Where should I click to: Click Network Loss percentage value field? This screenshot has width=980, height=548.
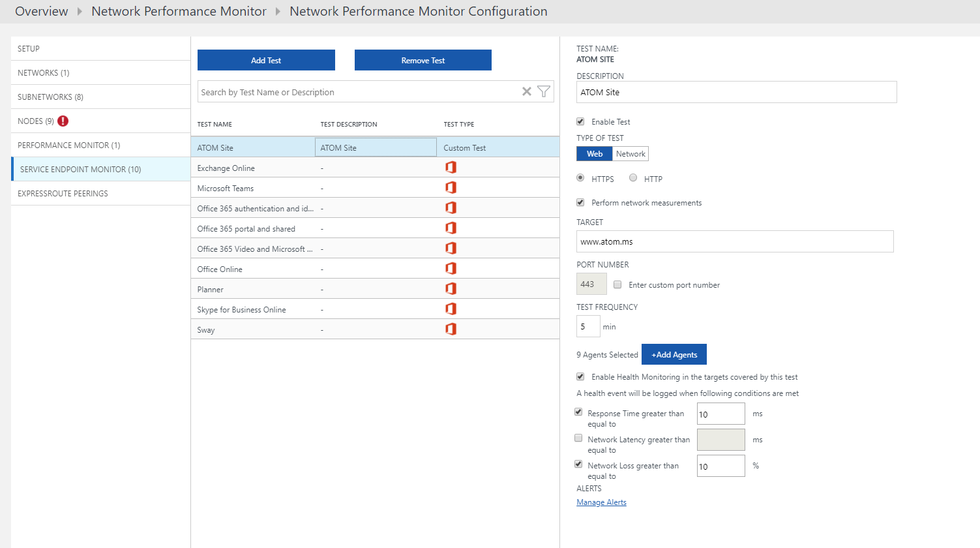720,466
